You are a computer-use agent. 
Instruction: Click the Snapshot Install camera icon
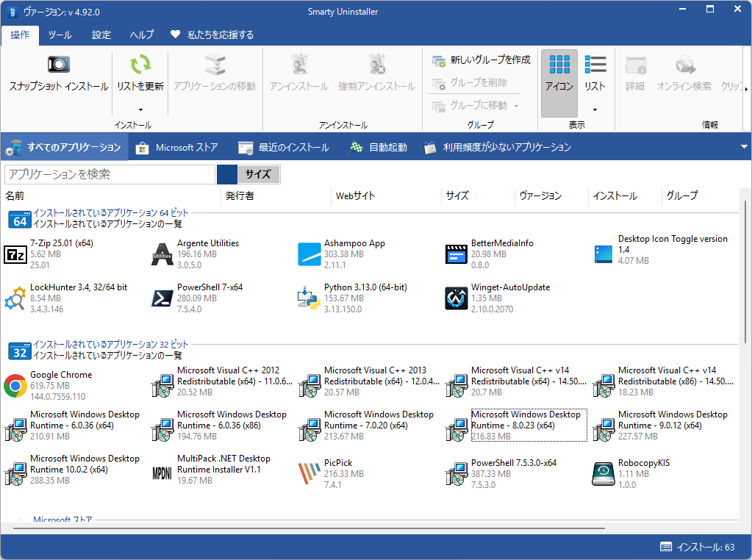58,65
